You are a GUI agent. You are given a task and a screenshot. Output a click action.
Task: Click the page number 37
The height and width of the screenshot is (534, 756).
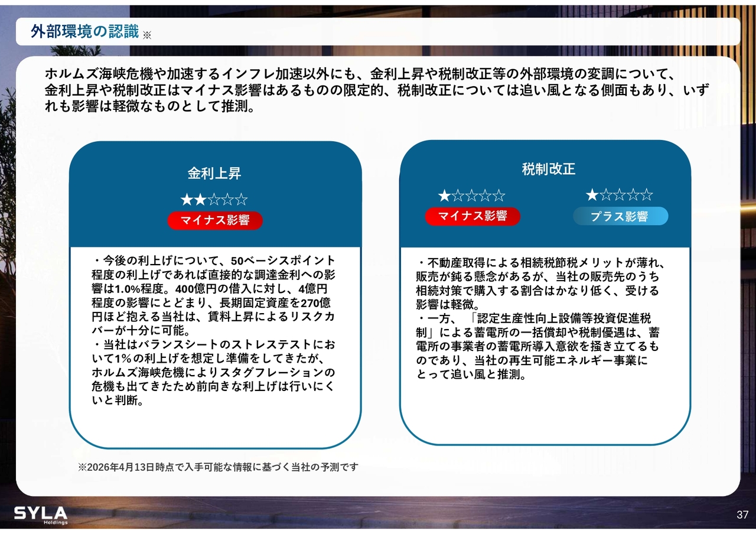[x=742, y=515]
